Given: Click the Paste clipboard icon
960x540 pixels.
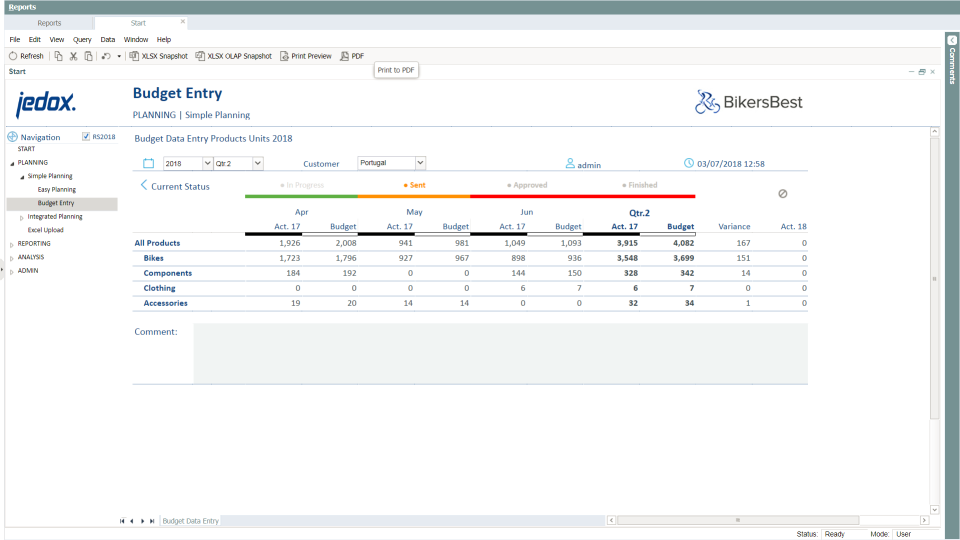Looking at the screenshot, I should click(x=88, y=56).
